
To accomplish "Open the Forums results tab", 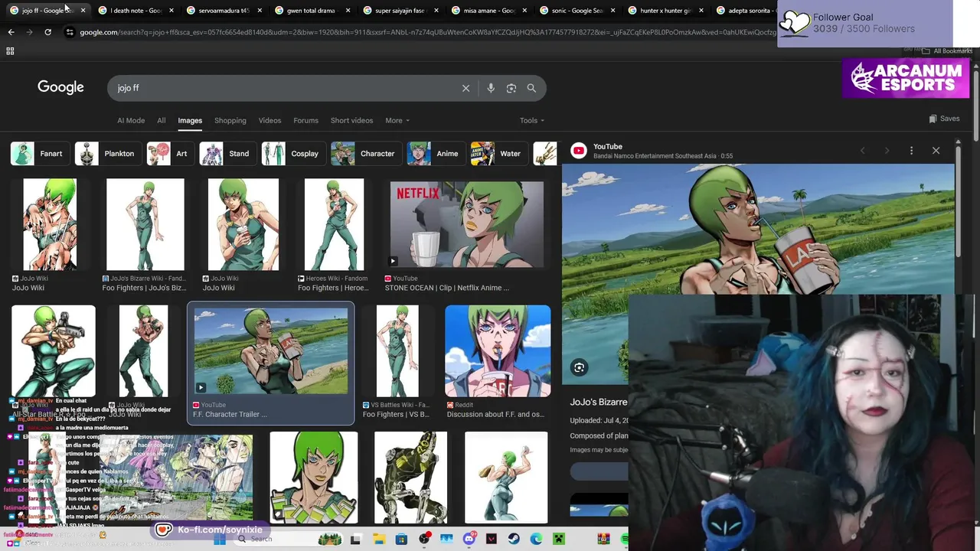I will pos(305,120).
